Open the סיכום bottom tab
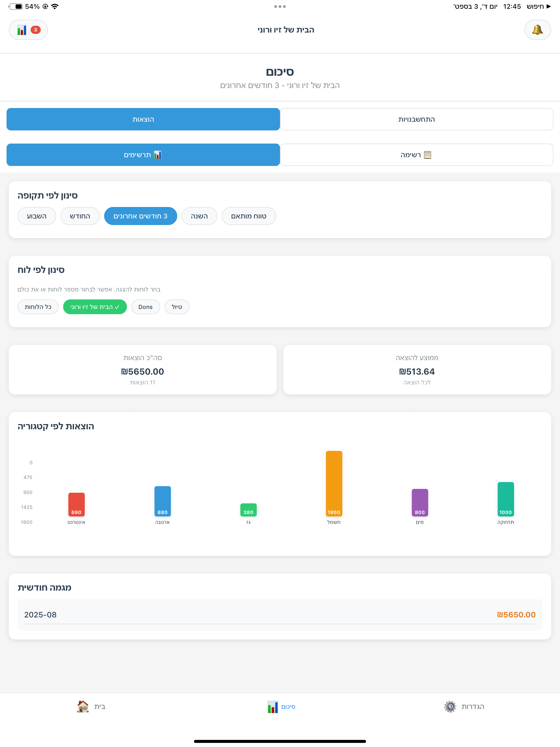560x747 pixels. click(x=281, y=707)
